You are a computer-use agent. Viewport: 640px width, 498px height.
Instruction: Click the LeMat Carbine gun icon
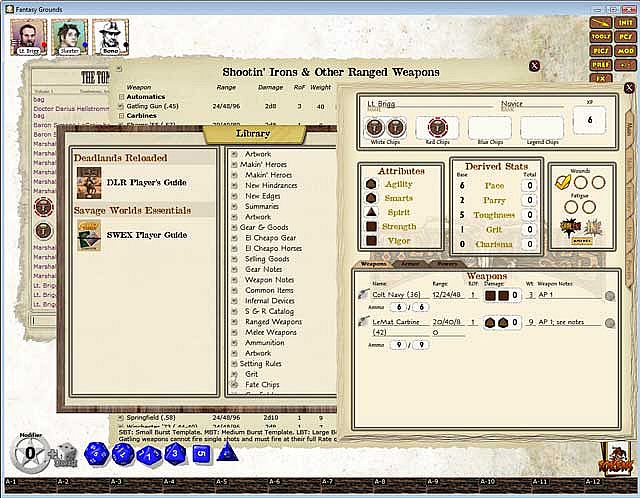coord(363,322)
